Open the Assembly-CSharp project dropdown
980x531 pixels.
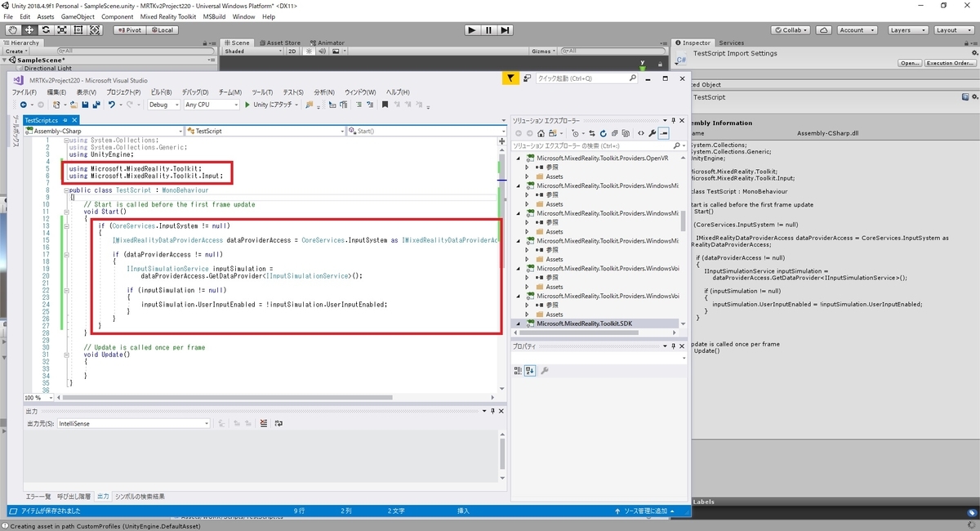point(102,131)
